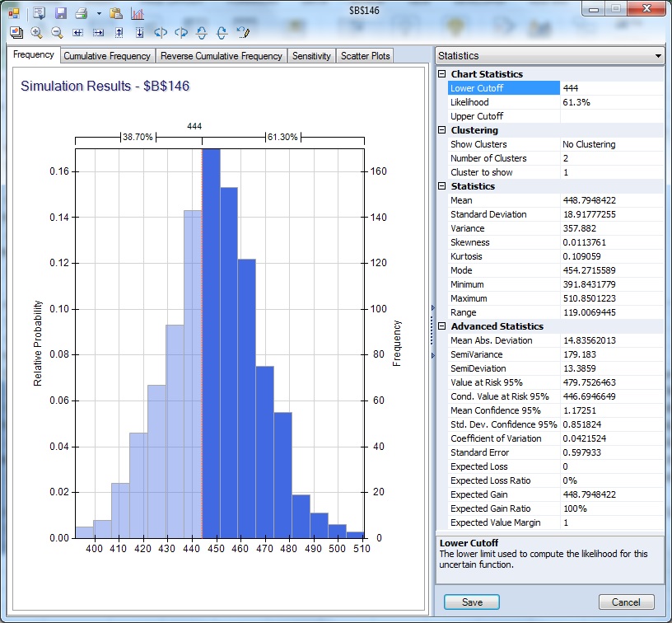Click the Lower Cutoff value field
This screenshot has width=672, height=623.
click(x=611, y=88)
